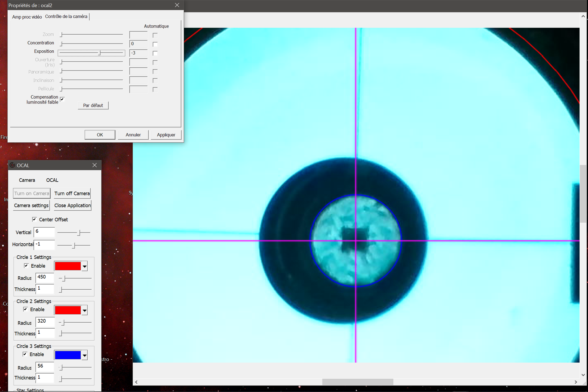This screenshot has width=588, height=392.
Task: Click the OCAL window logo icon
Action: [12, 165]
